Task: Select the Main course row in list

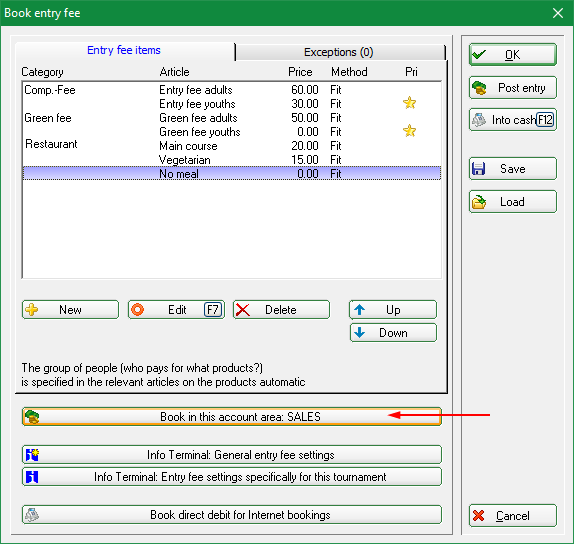Action: tap(232, 146)
